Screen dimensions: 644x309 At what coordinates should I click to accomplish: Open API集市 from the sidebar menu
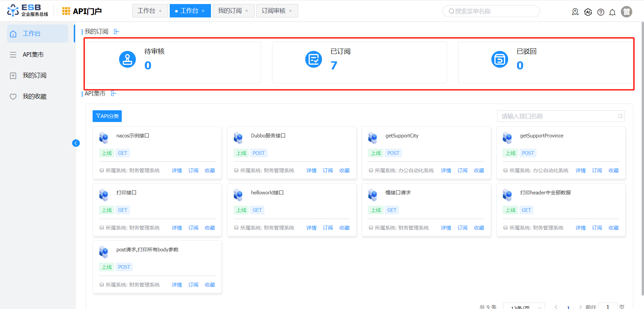click(33, 55)
